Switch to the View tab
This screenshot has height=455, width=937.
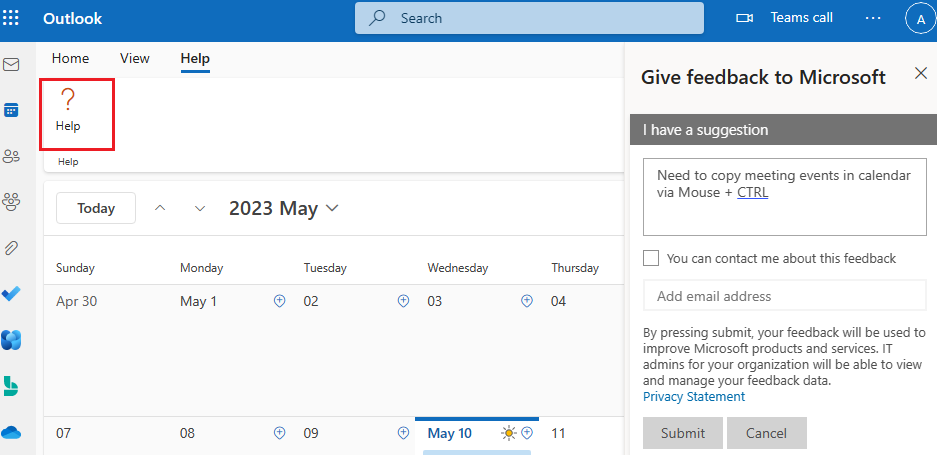[134, 59]
